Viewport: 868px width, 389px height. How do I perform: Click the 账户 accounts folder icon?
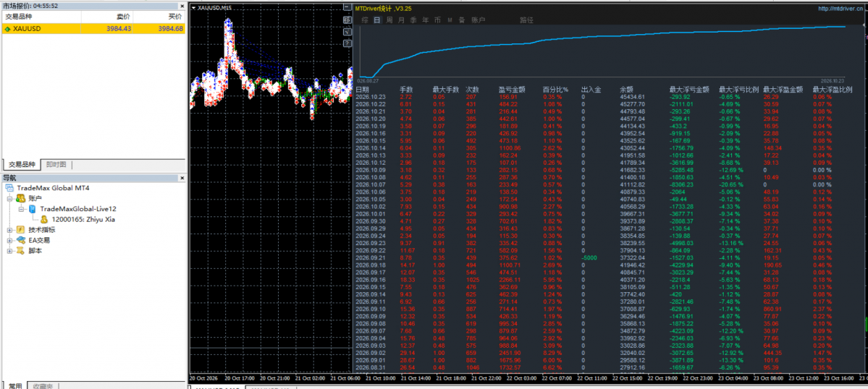(20, 198)
